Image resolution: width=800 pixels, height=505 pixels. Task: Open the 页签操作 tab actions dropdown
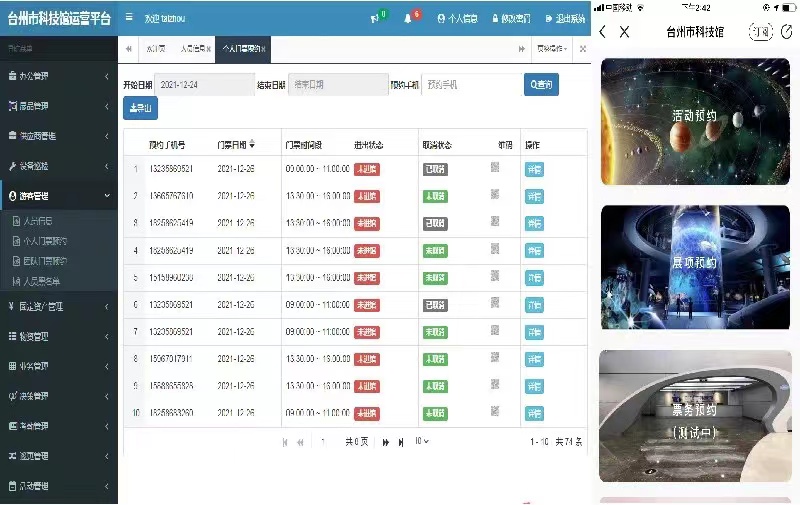pyautogui.click(x=551, y=48)
